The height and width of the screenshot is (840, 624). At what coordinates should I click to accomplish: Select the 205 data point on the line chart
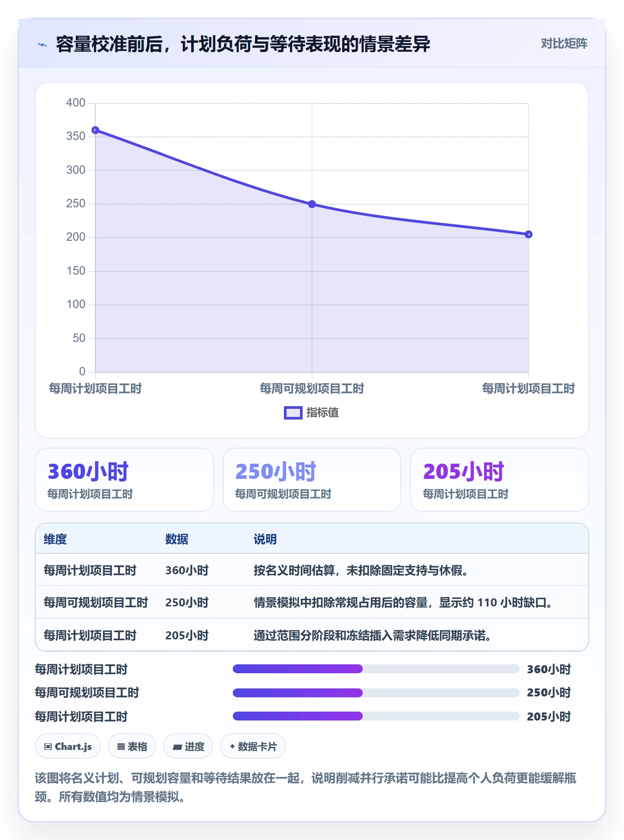point(529,235)
